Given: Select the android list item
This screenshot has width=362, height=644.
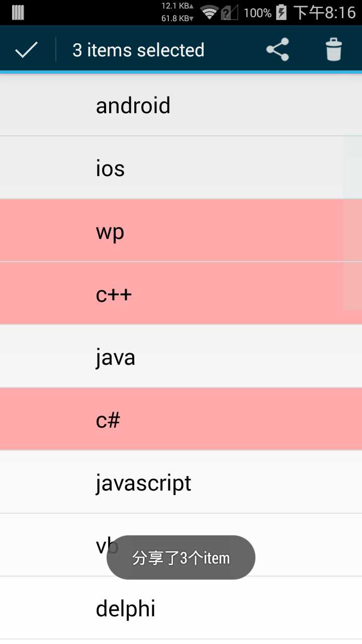Looking at the screenshot, I should pyautogui.click(x=181, y=105).
